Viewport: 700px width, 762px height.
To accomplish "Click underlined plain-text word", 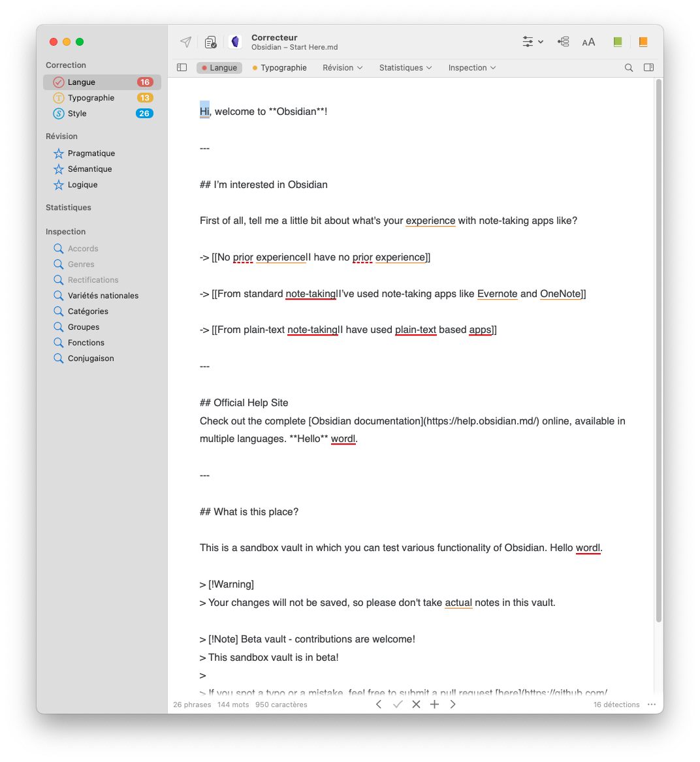I will [x=415, y=330].
